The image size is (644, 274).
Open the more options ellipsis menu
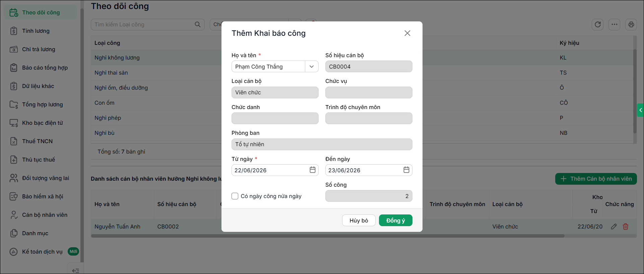pos(614,24)
